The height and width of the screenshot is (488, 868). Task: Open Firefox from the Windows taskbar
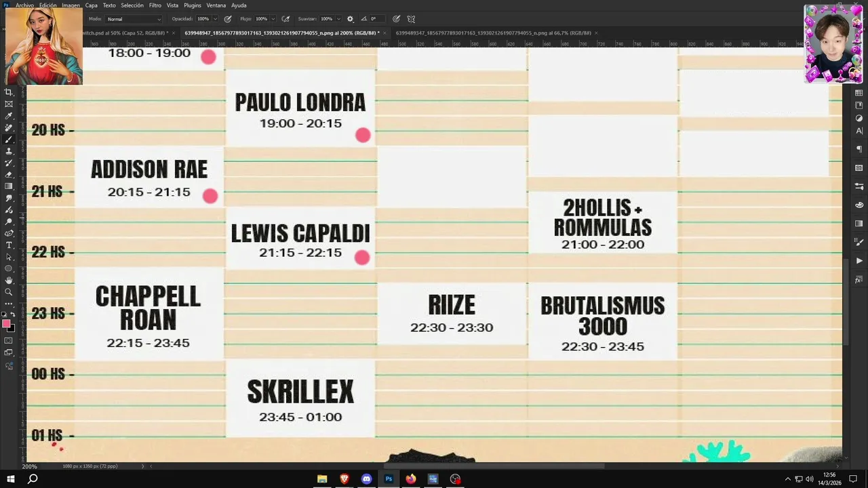tap(411, 479)
